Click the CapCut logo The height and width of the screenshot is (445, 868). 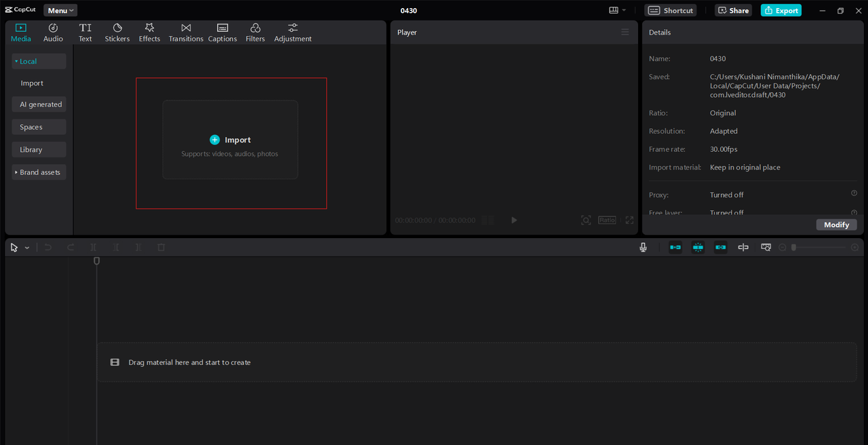click(x=20, y=10)
